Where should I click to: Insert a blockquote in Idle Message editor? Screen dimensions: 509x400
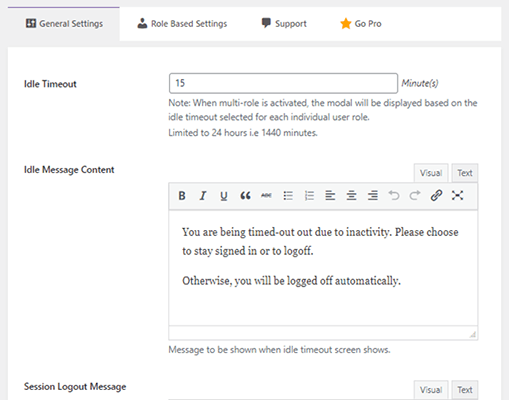pos(245,196)
